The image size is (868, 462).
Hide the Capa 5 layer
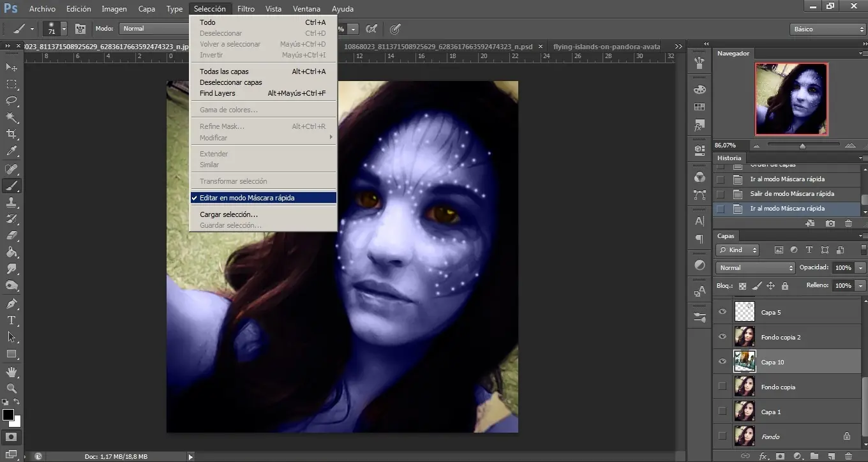click(722, 312)
